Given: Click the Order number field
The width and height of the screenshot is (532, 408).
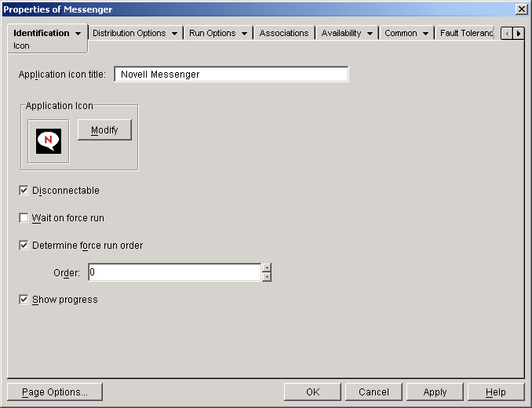Looking at the screenshot, I should tap(175, 272).
